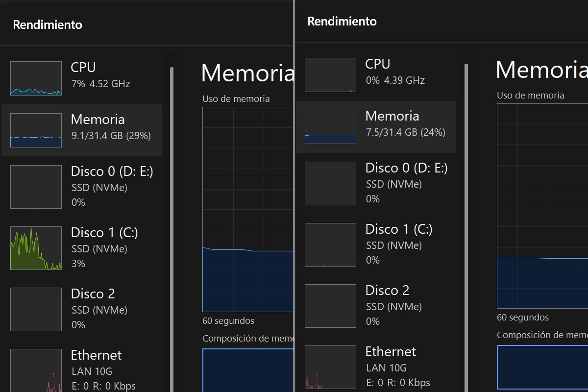Select the Memoria entry showing 7.5/31.4 GB (24%)
Viewport: 588px width, 392px height.
(x=376, y=126)
